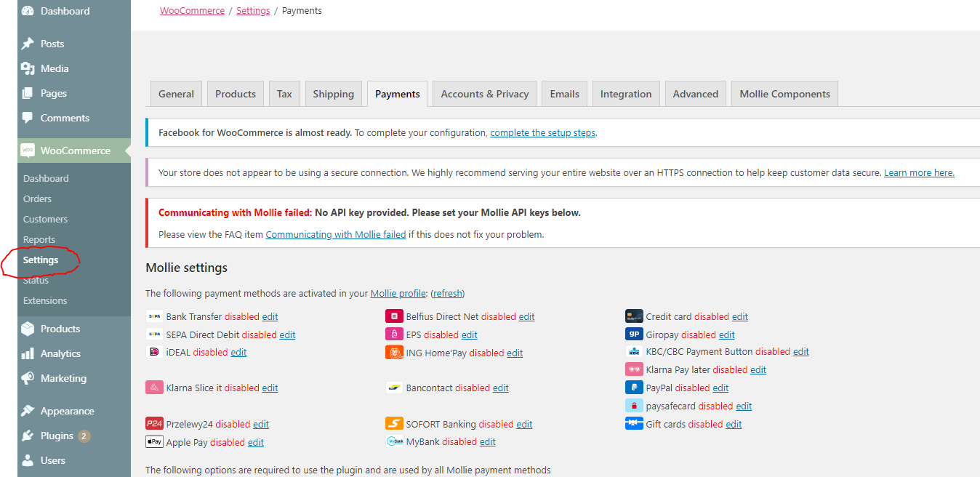Viewport: 980px width, 477px height.
Task: Edit the Bank Transfer payment method
Action: 270,317
